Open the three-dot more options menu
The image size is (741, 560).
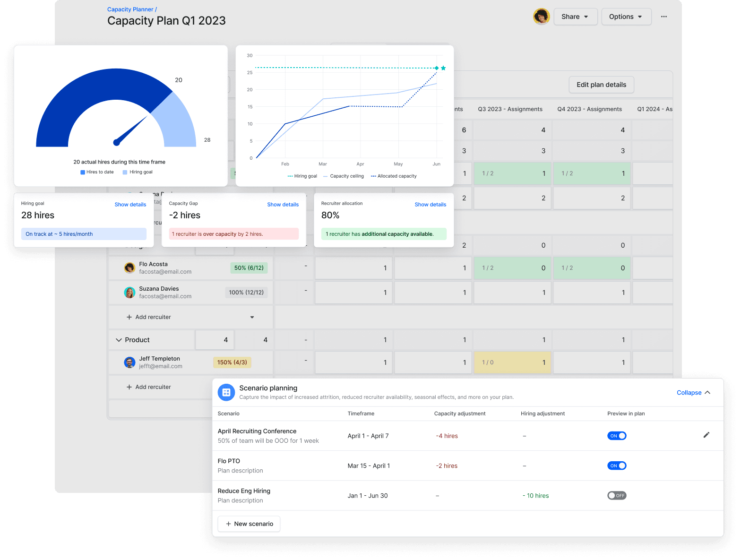tap(664, 17)
